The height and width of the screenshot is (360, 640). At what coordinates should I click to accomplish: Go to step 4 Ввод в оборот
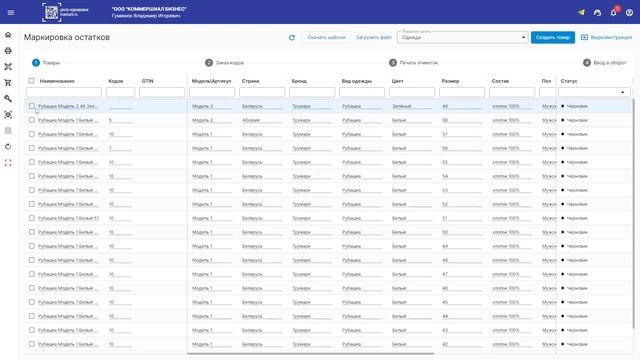click(x=604, y=62)
